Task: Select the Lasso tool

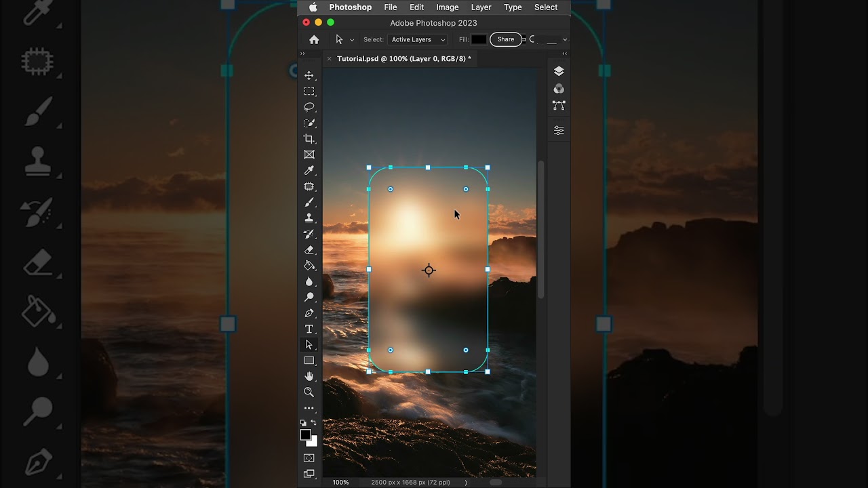Action: (x=309, y=107)
